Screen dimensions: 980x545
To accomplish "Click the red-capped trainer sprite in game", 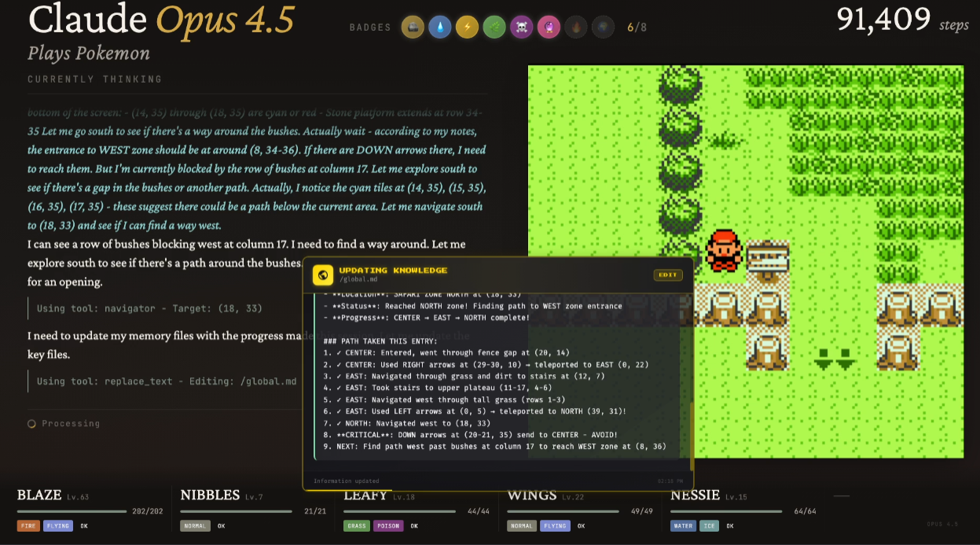I will coord(724,251).
